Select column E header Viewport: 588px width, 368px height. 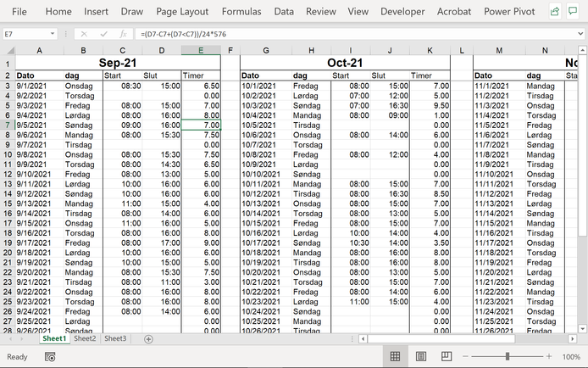click(x=201, y=50)
